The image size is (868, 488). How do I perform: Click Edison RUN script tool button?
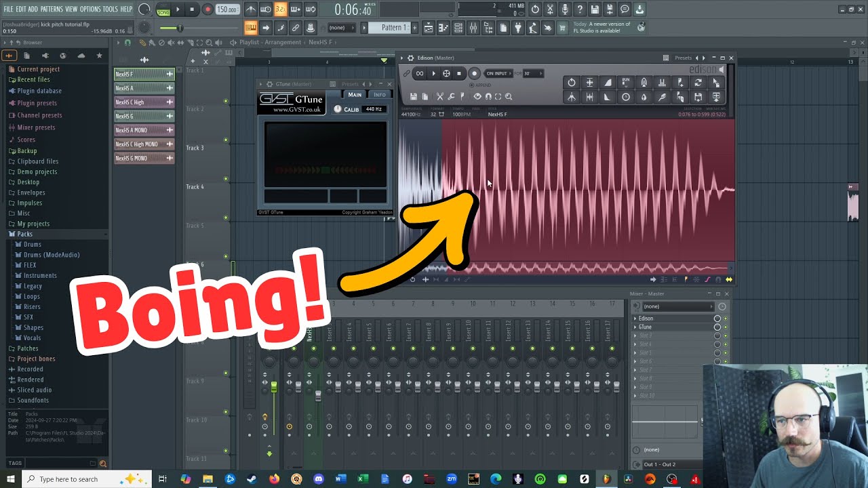click(626, 83)
